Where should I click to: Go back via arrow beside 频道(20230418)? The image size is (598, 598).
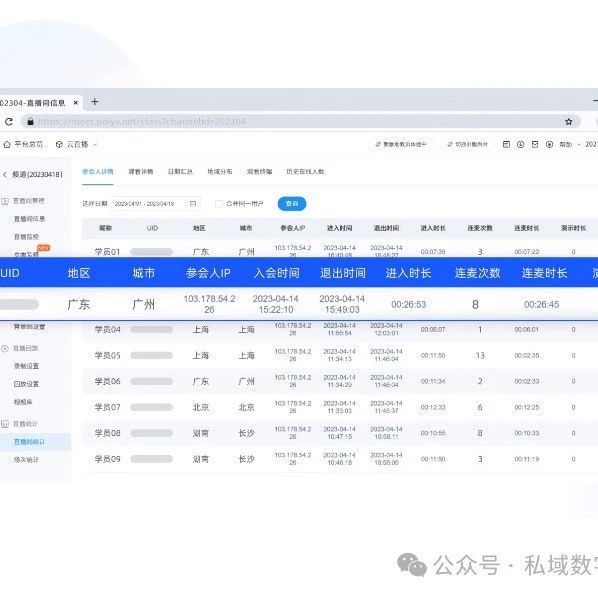[5, 175]
